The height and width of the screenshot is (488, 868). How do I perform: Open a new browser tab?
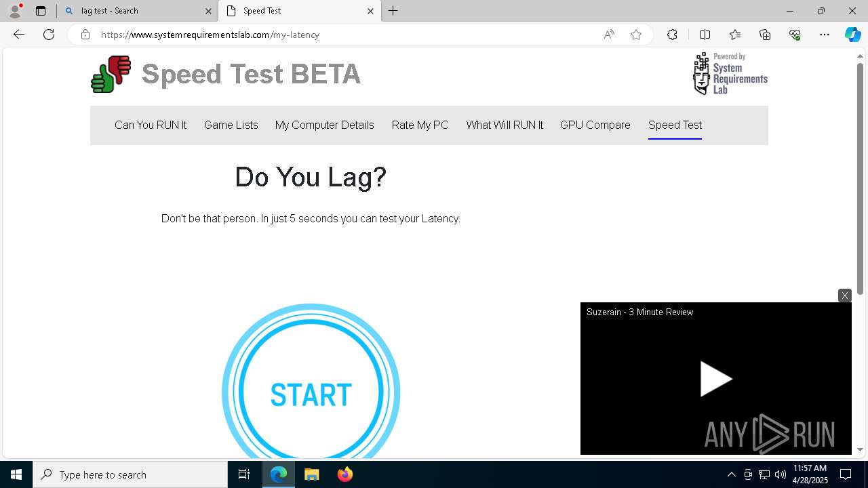393,11
